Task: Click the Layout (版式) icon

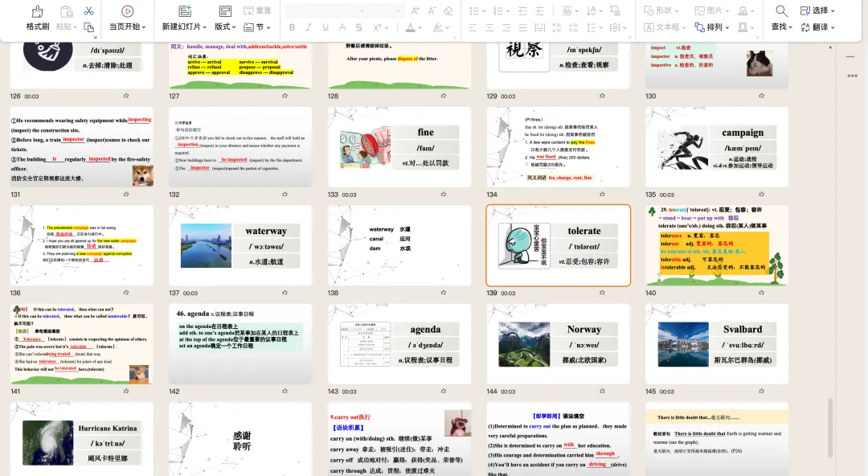Action: tap(225, 11)
